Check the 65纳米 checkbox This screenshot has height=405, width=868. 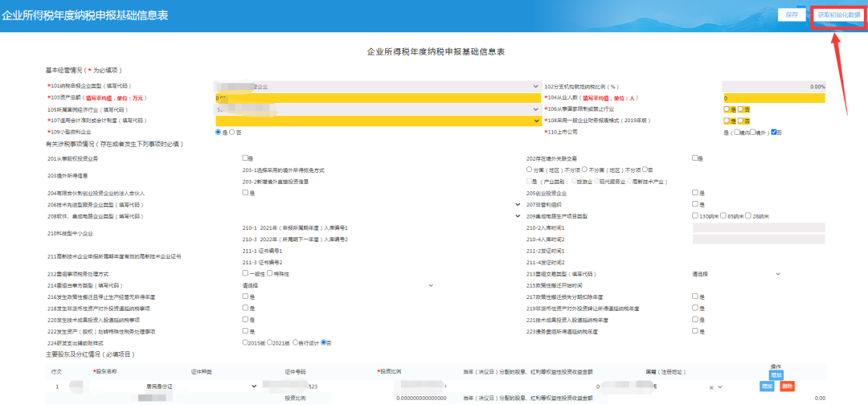click(723, 216)
